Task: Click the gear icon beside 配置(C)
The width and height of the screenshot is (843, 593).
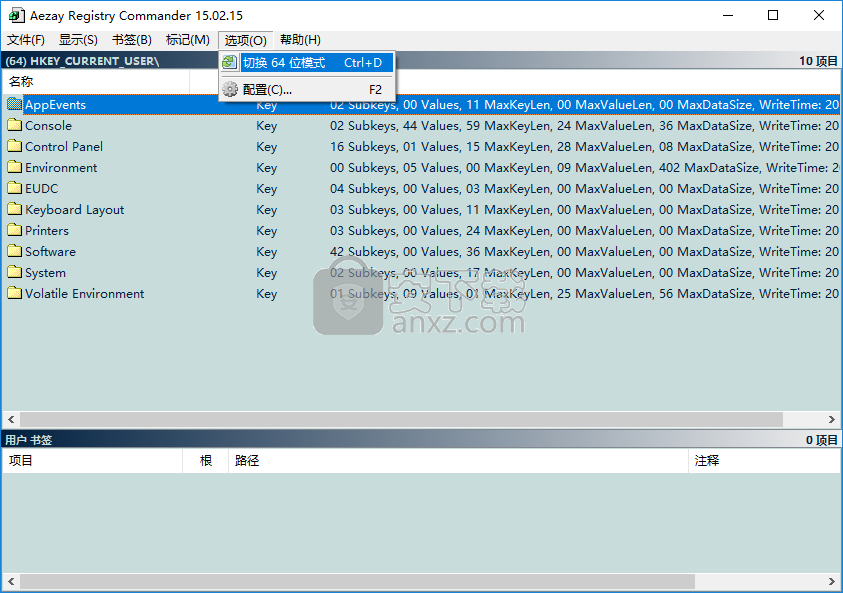Action: click(230, 89)
